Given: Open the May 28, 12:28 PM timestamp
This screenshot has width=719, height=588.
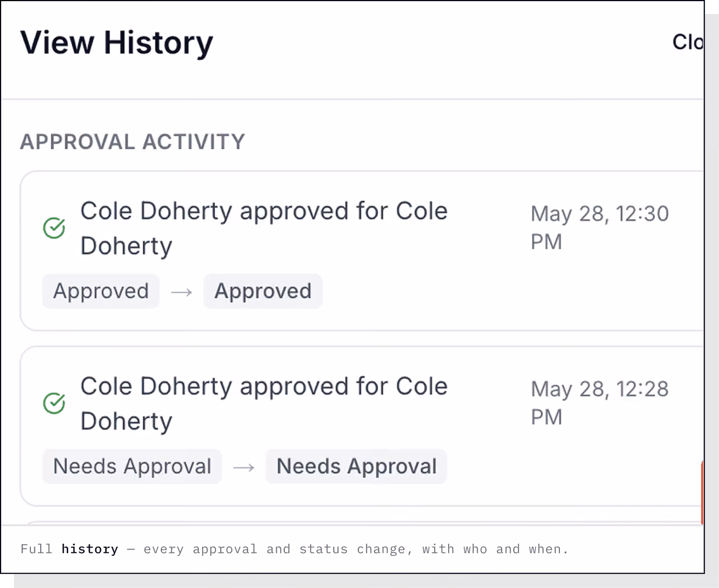Looking at the screenshot, I should pyautogui.click(x=600, y=403).
